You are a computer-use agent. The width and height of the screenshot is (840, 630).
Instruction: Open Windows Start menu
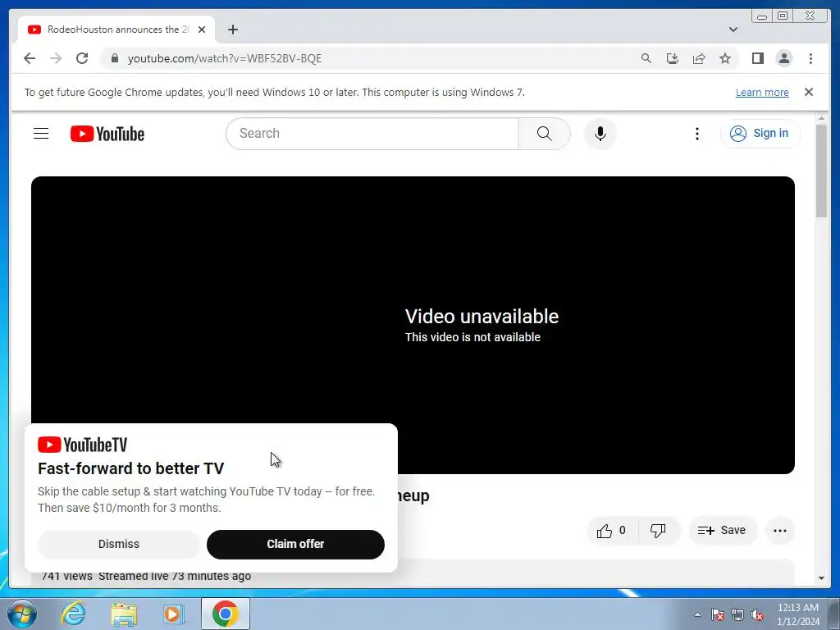pyautogui.click(x=21, y=614)
